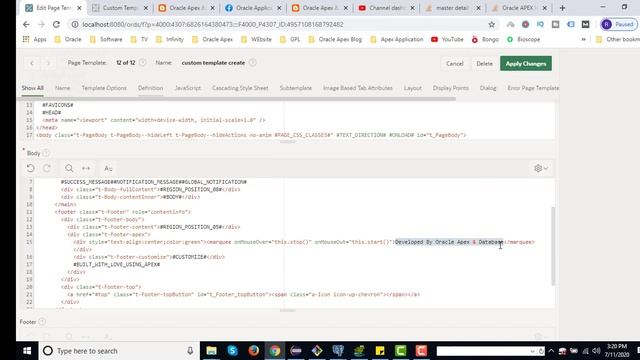Click the auto-complete A icon in Body editor
This screenshot has width=640, height=360.
tap(108, 168)
